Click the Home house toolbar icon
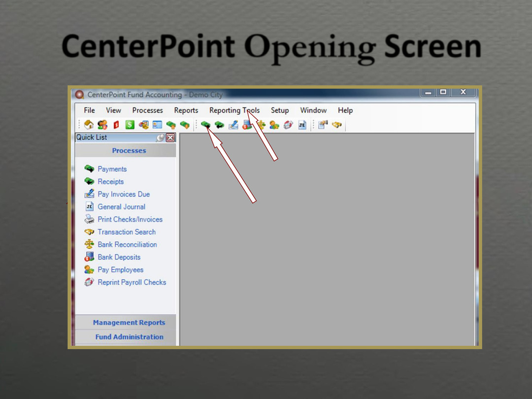This screenshot has width=532, height=399. (x=89, y=125)
